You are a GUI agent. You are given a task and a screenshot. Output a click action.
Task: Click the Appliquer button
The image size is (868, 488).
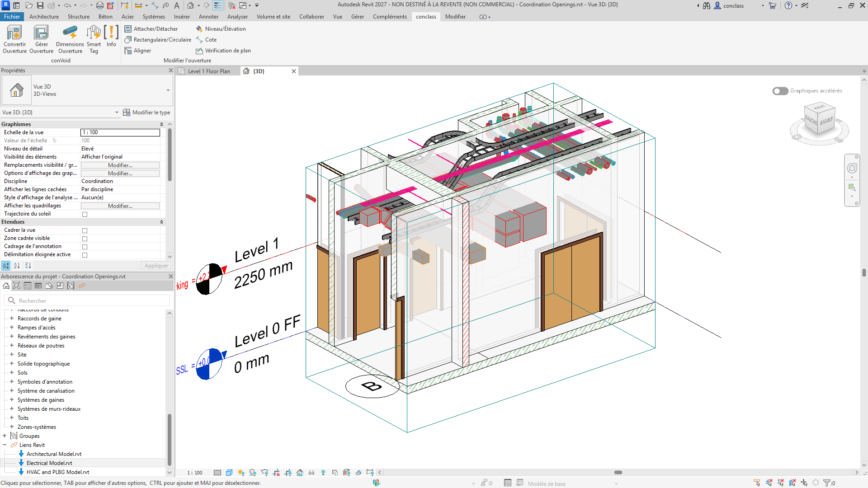click(156, 266)
